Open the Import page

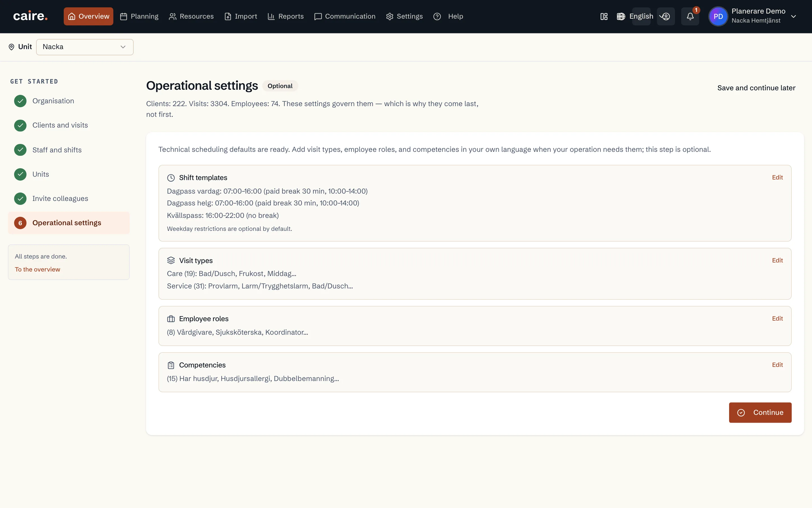click(x=240, y=16)
